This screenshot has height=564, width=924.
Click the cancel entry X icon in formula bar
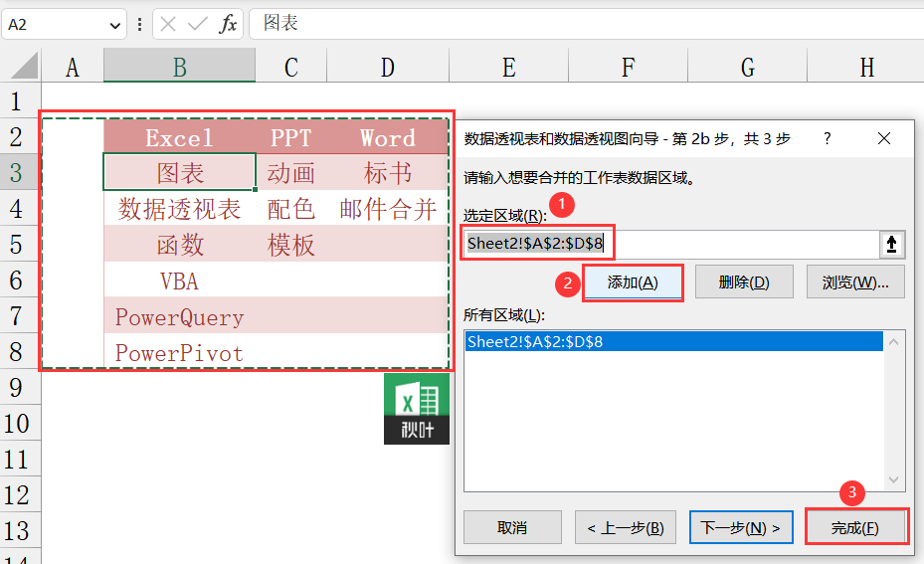(168, 24)
